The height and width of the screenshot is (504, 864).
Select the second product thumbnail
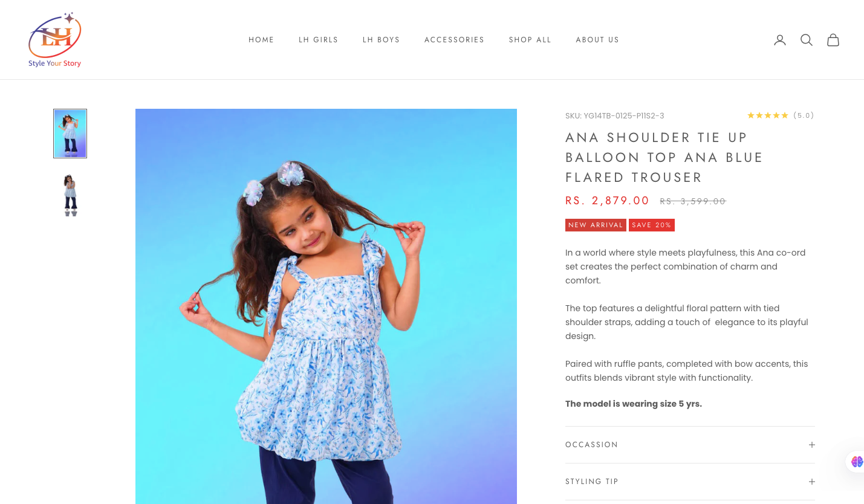[70, 195]
